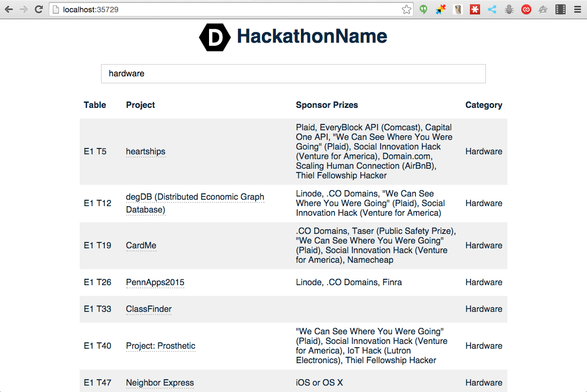Click the Hootsuite owl extension icon
This screenshot has width=587, height=392.
(458, 9)
